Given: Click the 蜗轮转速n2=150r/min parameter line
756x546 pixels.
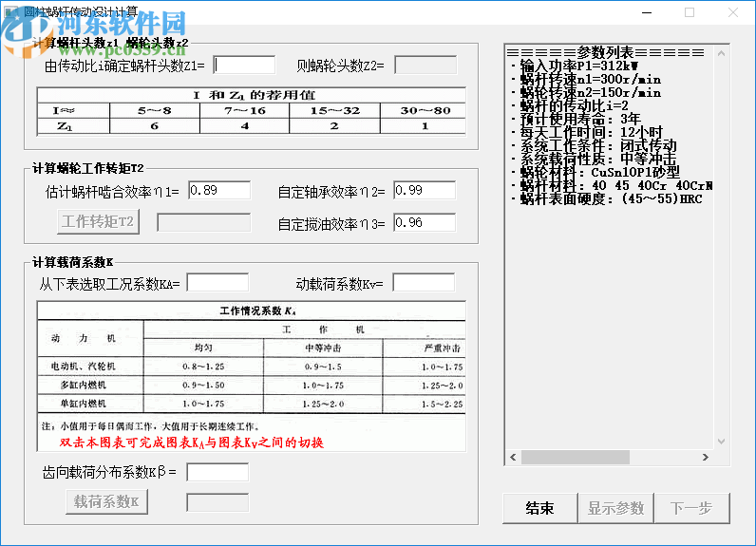Looking at the screenshot, I should click(x=586, y=92).
